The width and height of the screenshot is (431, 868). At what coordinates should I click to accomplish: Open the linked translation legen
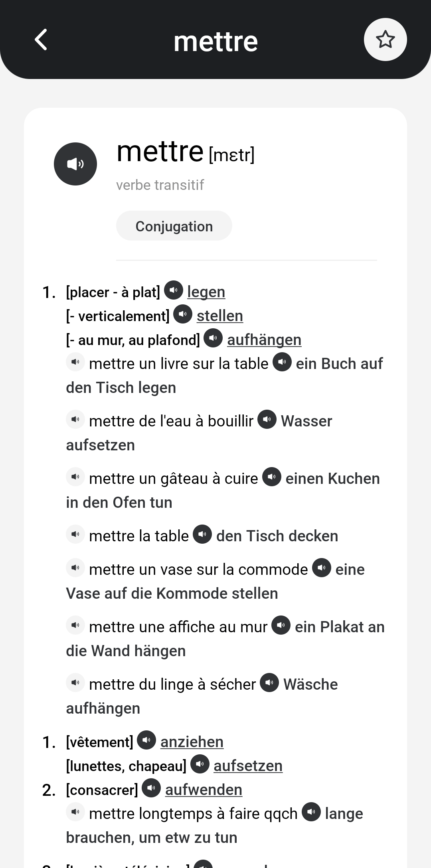pyautogui.click(x=206, y=292)
